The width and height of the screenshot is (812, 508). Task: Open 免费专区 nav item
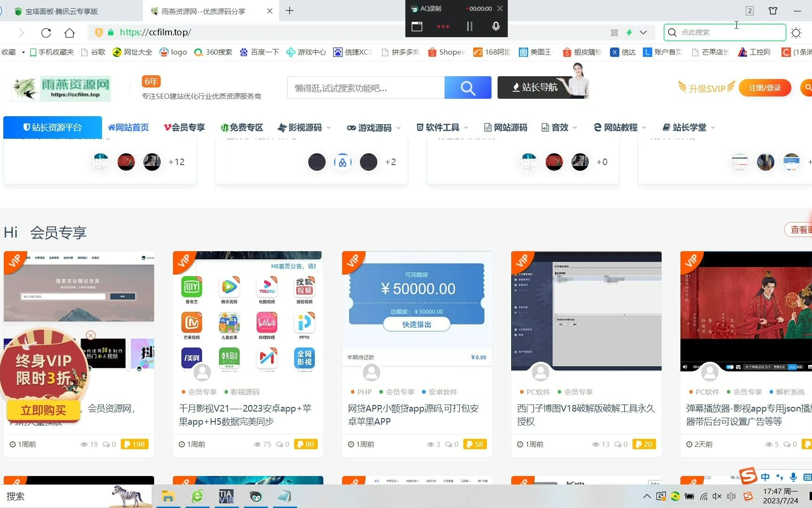(x=242, y=127)
